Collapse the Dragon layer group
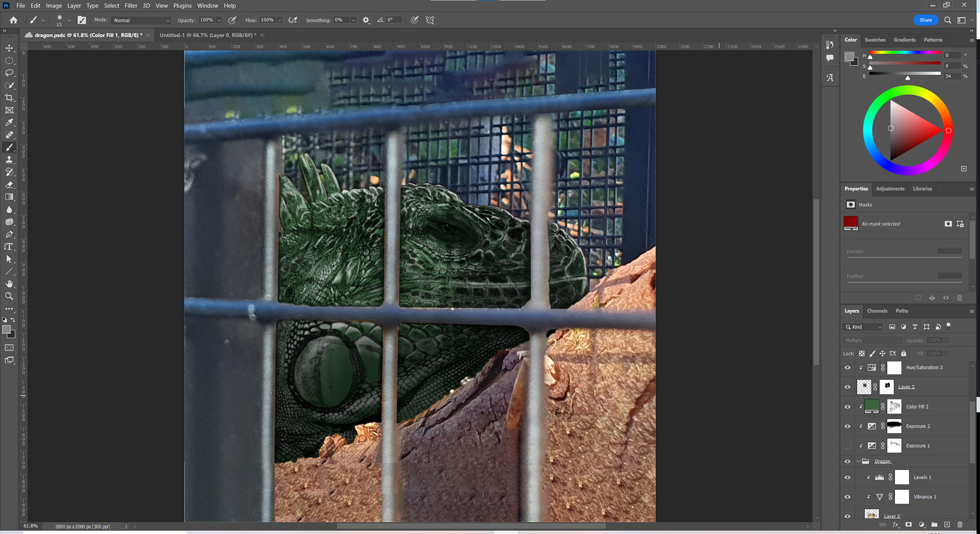Image resolution: width=980 pixels, height=534 pixels. [x=859, y=462]
